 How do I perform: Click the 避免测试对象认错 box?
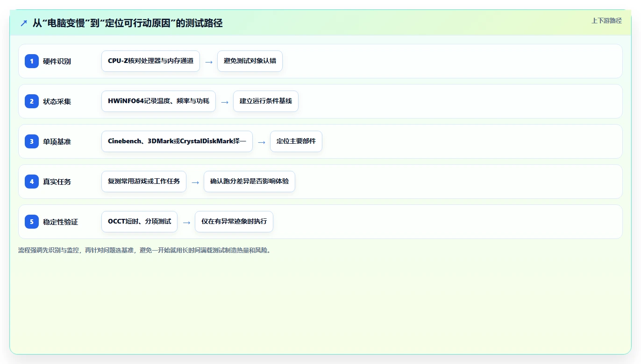250,61
